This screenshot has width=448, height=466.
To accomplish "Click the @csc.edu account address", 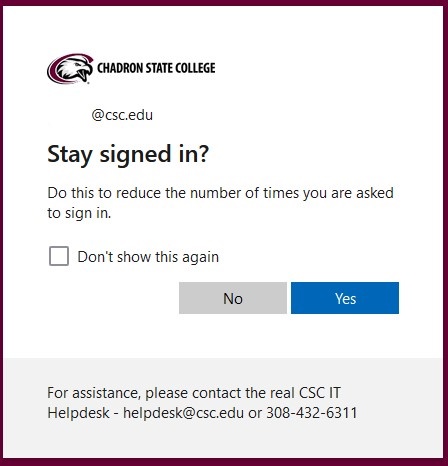I will (122, 115).
